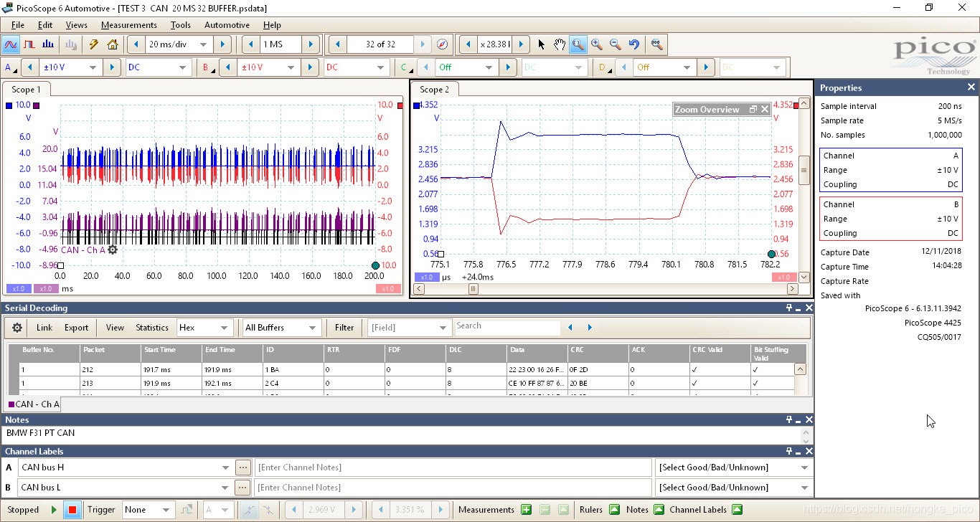Click ellipsis button beside CAN bus L
The image size is (980, 522).
243,488
